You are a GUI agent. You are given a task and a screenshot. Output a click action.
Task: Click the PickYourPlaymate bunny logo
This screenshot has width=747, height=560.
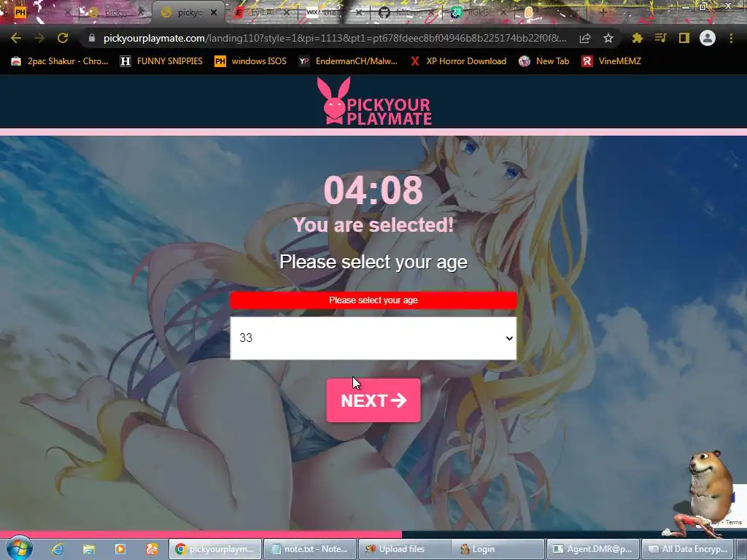374,101
